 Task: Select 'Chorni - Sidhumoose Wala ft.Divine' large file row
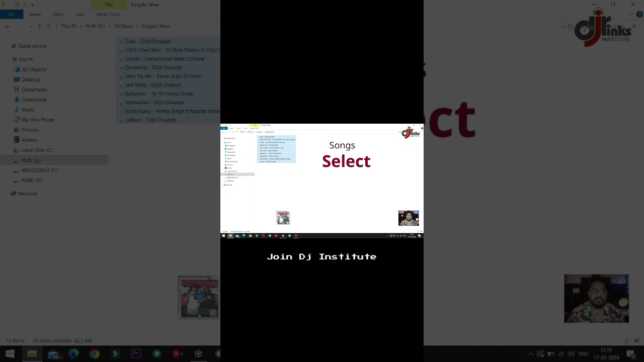pos(168,59)
